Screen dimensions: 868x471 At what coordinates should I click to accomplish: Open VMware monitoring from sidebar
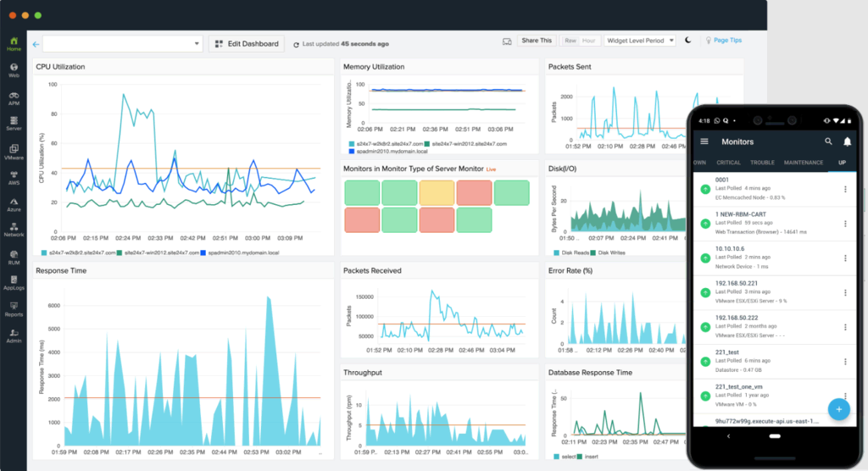(14, 152)
